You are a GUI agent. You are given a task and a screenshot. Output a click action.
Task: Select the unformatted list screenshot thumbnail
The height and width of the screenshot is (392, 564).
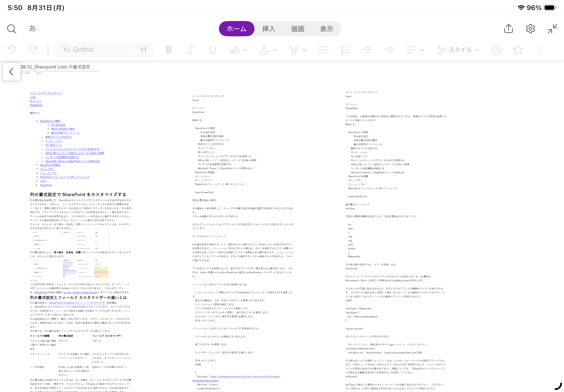[69, 240]
